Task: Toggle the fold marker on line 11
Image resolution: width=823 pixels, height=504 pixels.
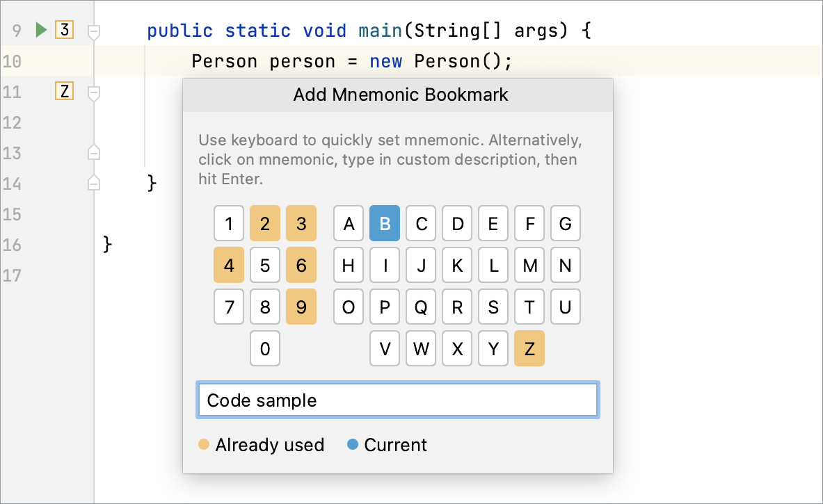Action: point(94,94)
